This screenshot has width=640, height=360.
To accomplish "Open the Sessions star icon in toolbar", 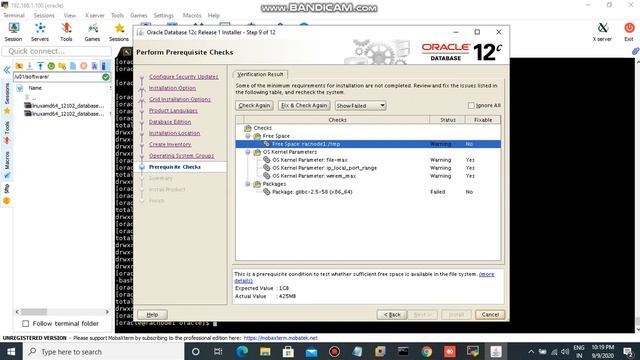I will tap(119, 32).
